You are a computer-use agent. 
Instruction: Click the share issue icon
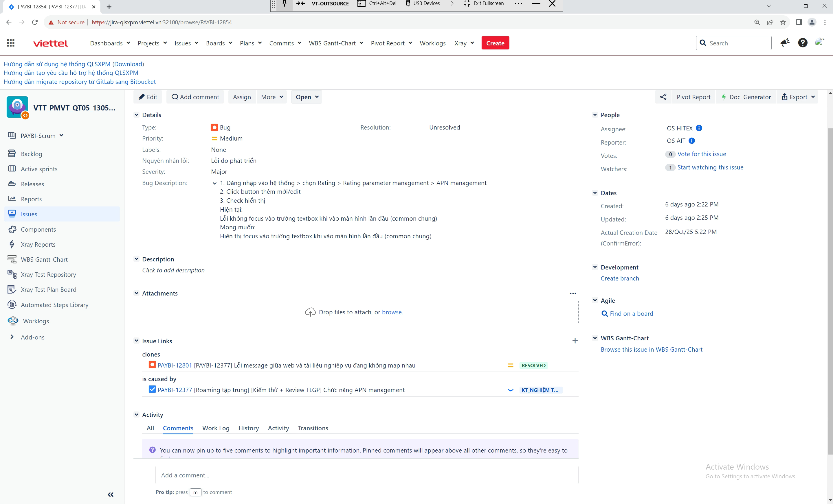(663, 97)
